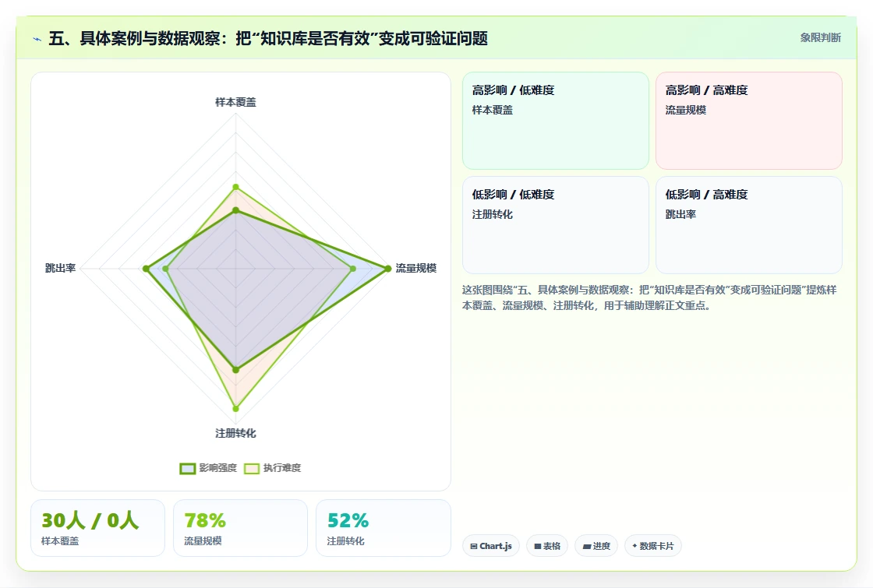Image resolution: width=873 pixels, height=588 pixels.
Task: Select the 高影响 / 高难度 quadrant card
Action: click(749, 121)
